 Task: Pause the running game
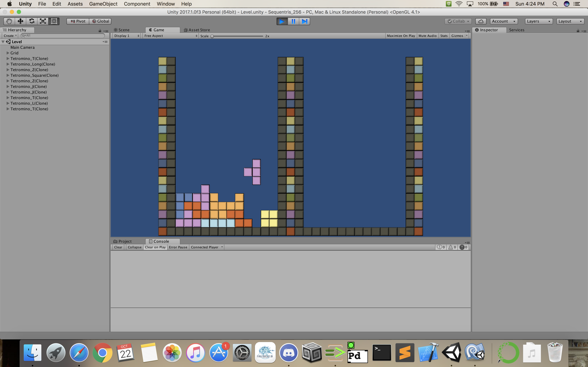click(293, 21)
